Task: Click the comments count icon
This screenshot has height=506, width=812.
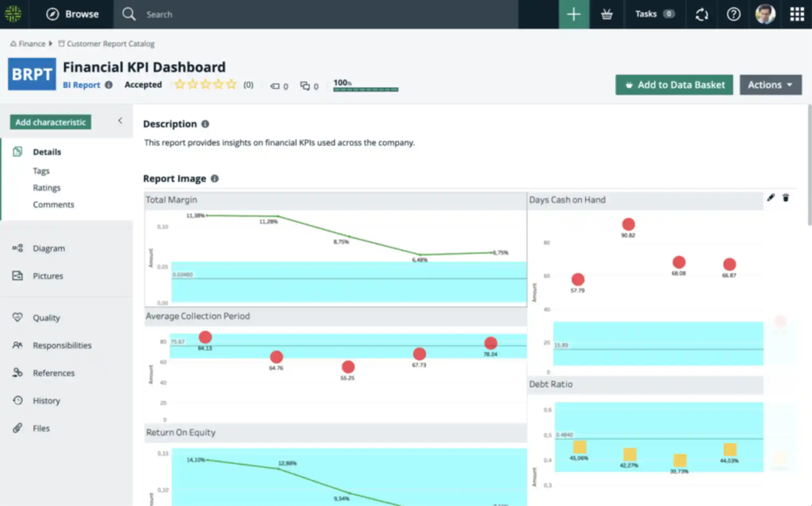Action: coord(305,86)
